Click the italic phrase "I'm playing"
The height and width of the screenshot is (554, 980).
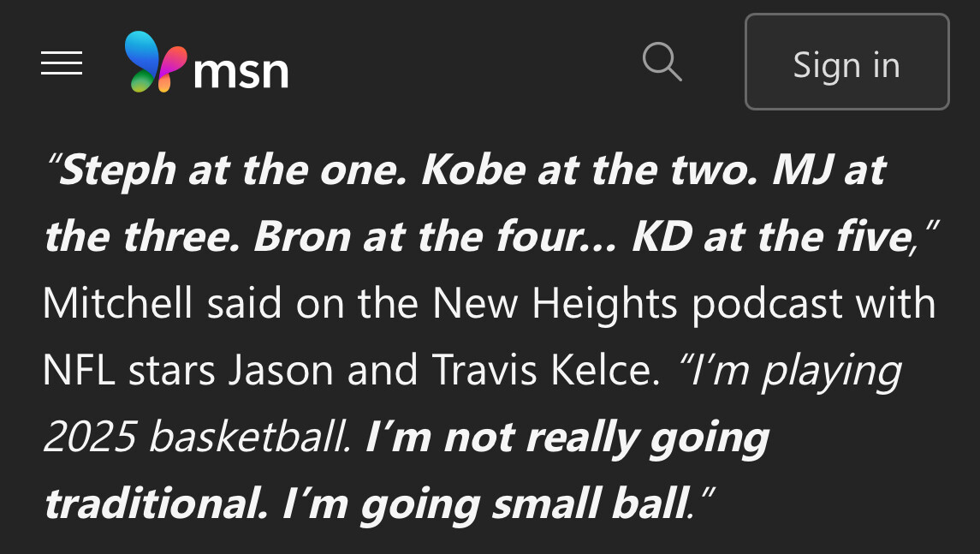pyautogui.click(x=792, y=371)
